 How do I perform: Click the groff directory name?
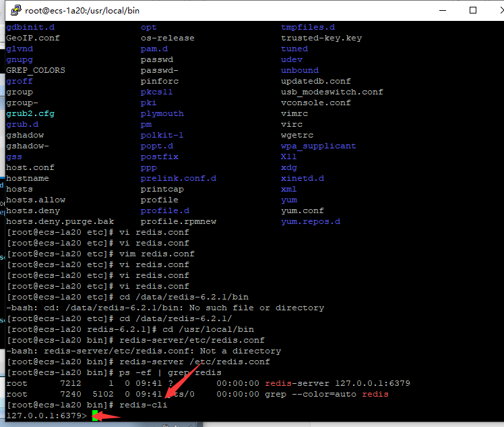pyautogui.click(x=20, y=81)
